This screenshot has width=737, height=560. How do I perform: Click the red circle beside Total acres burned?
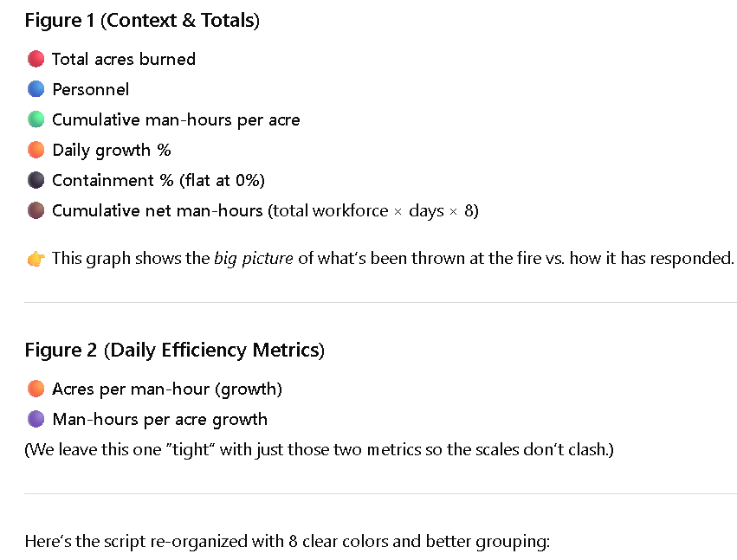click(36, 59)
